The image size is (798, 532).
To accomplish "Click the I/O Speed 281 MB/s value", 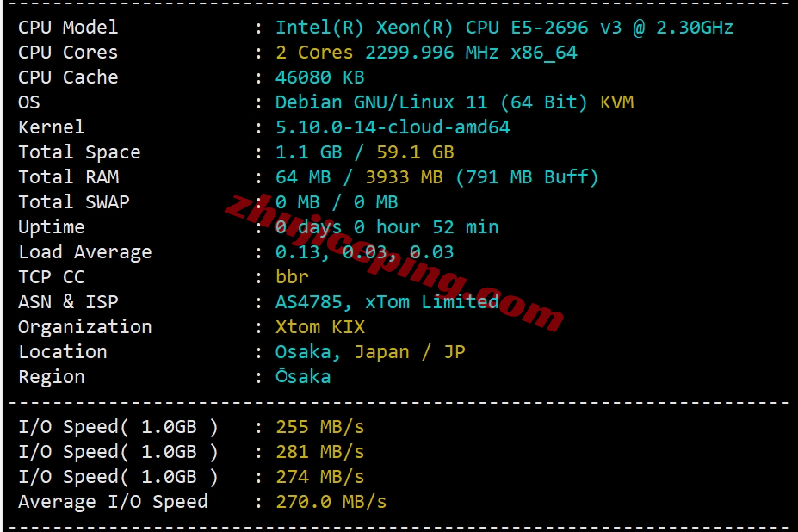I will [319, 452].
